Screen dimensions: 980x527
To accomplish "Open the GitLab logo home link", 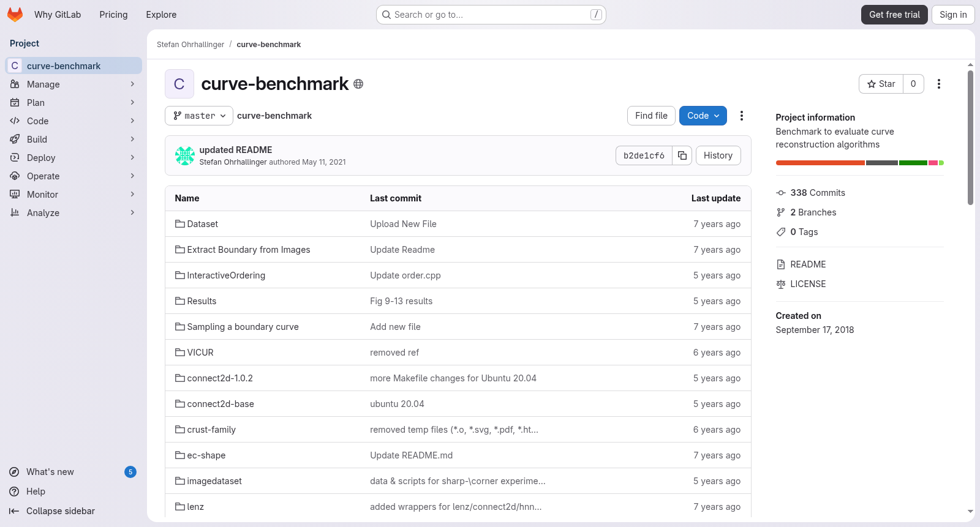I will click(15, 15).
